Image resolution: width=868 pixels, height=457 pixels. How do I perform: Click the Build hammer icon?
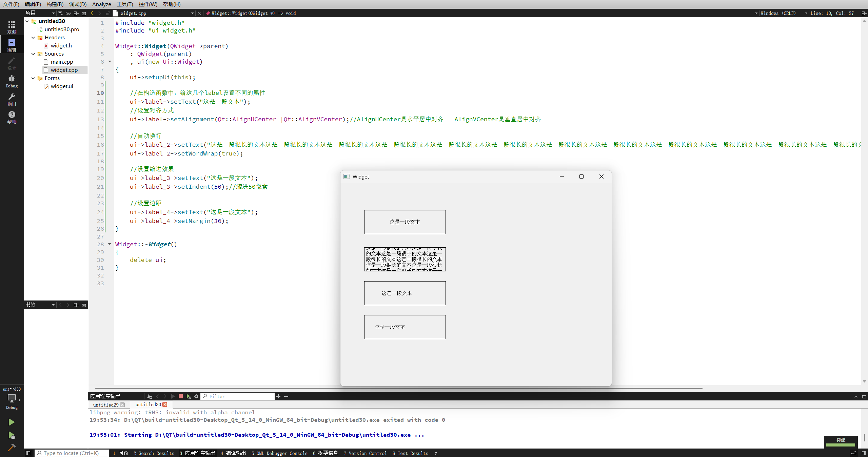(x=11, y=448)
